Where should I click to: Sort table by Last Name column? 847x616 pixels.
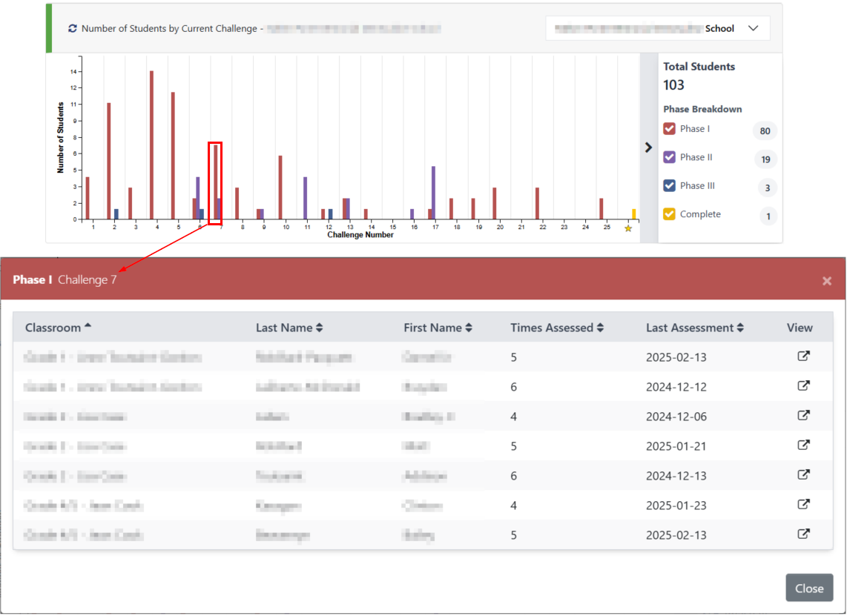click(x=289, y=328)
